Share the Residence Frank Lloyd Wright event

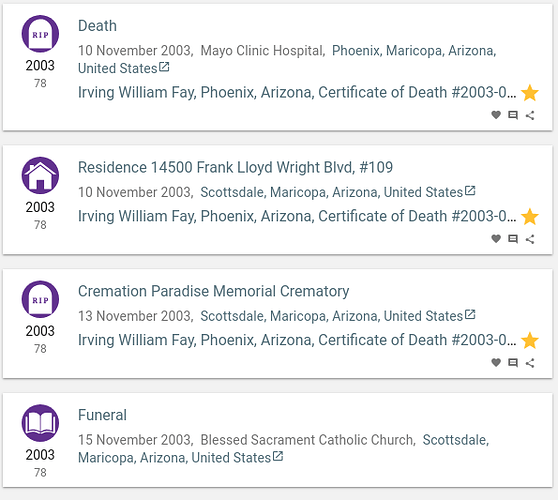pyautogui.click(x=530, y=239)
